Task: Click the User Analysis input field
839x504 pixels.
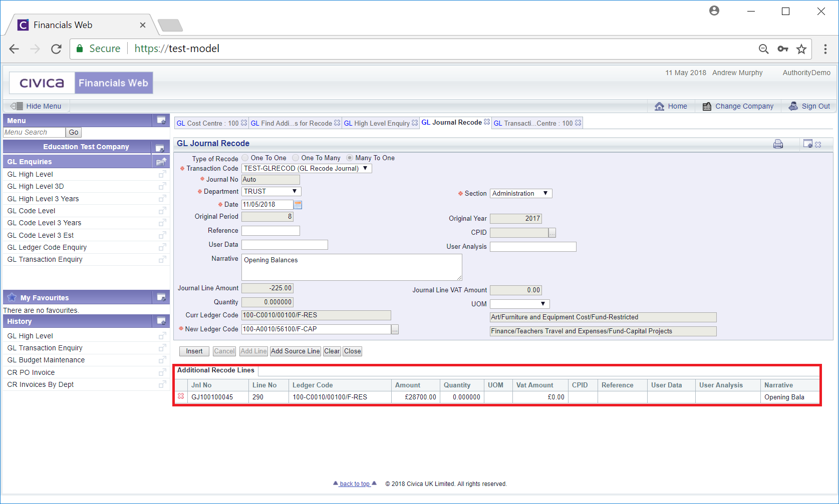Action: point(533,247)
